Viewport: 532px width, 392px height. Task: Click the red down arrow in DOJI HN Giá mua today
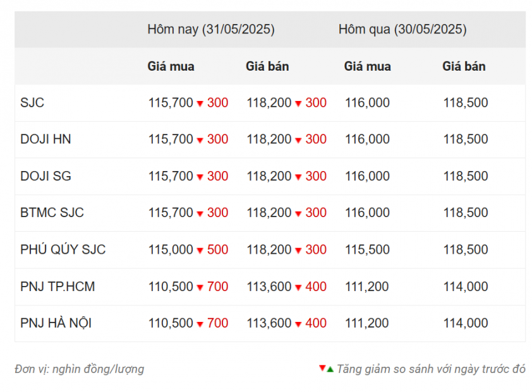(200, 140)
